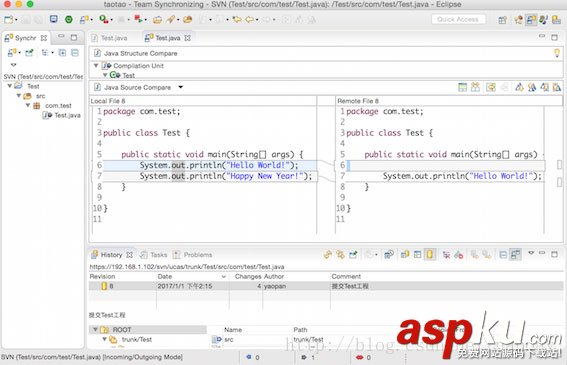Click Open Perspective icon near Quick Access
The image size is (567, 365).
pyautogui.click(x=502, y=20)
